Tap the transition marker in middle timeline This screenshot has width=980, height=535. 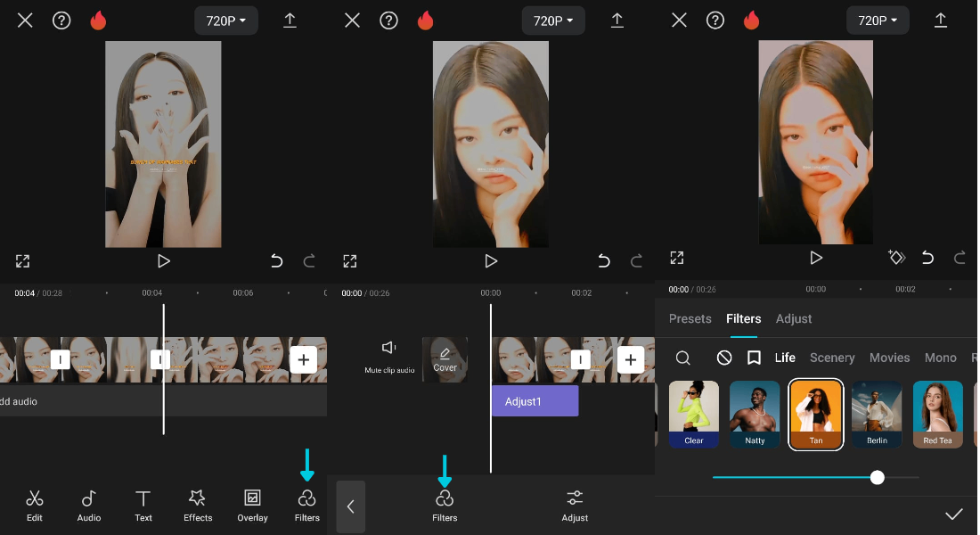581,360
